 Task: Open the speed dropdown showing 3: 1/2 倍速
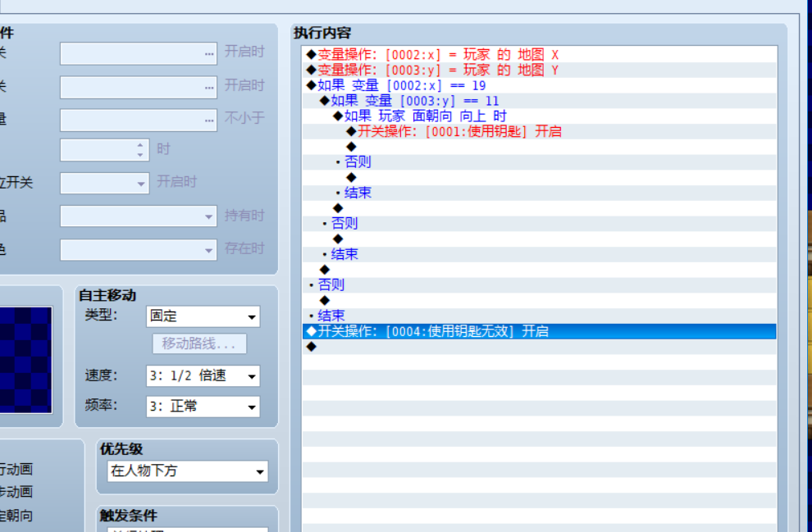pyautogui.click(x=203, y=375)
